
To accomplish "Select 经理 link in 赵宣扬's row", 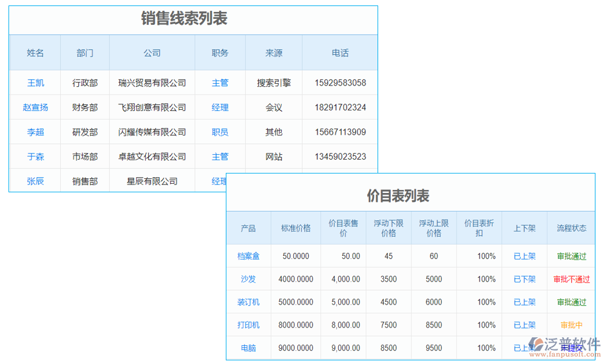I will 220,107.
